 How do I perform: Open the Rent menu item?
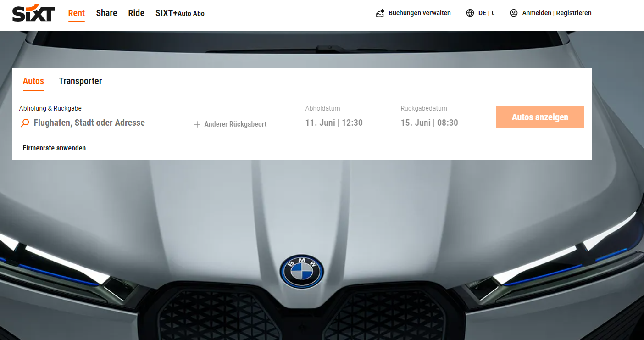tap(77, 13)
